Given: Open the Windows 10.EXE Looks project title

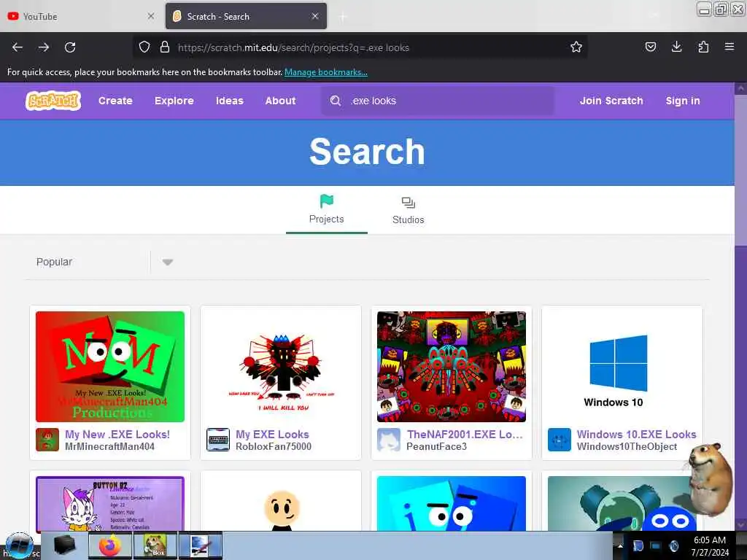Looking at the screenshot, I should click(x=636, y=435).
